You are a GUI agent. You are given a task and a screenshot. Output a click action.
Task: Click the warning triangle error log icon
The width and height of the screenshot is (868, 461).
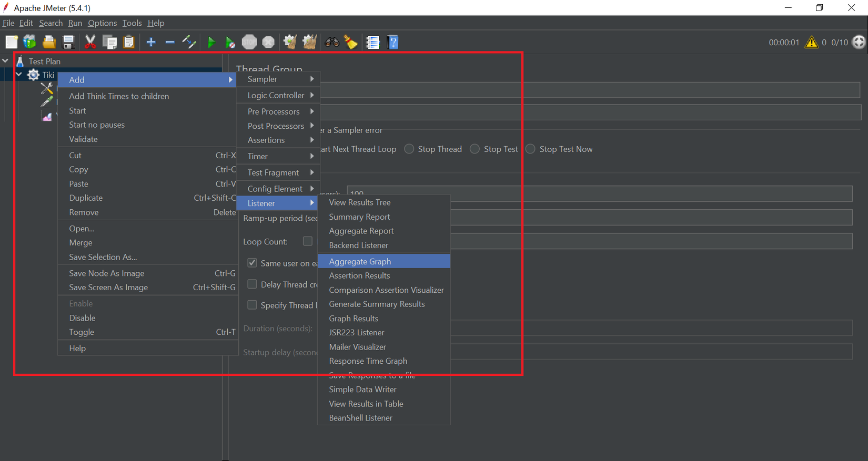click(812, 42)
